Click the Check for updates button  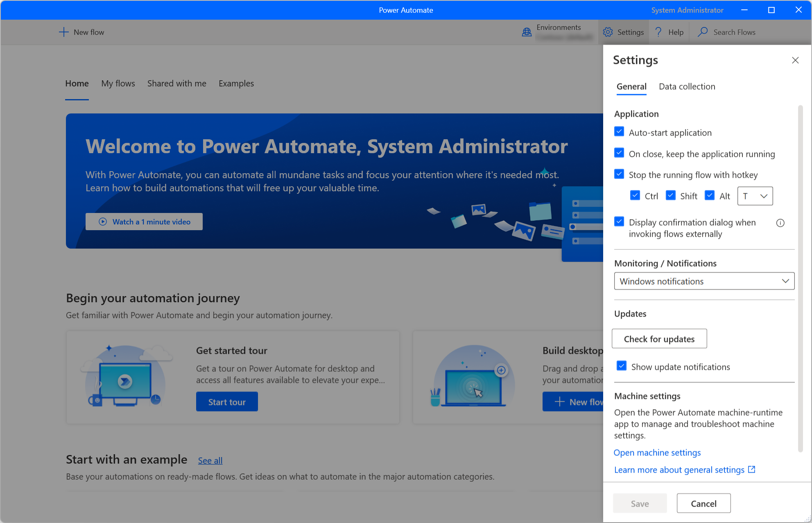click(659, 338)
